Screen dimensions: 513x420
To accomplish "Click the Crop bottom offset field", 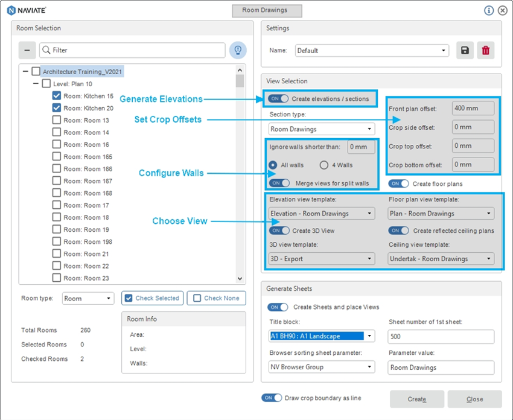I will 473,165.
